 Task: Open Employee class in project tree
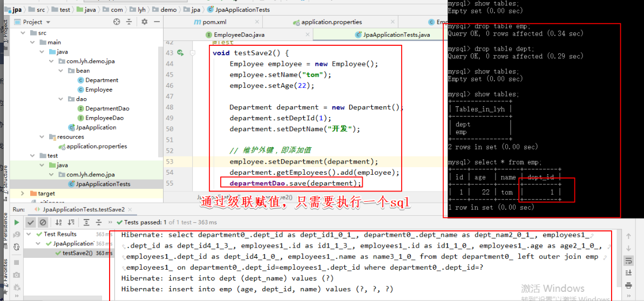[95, 90]
